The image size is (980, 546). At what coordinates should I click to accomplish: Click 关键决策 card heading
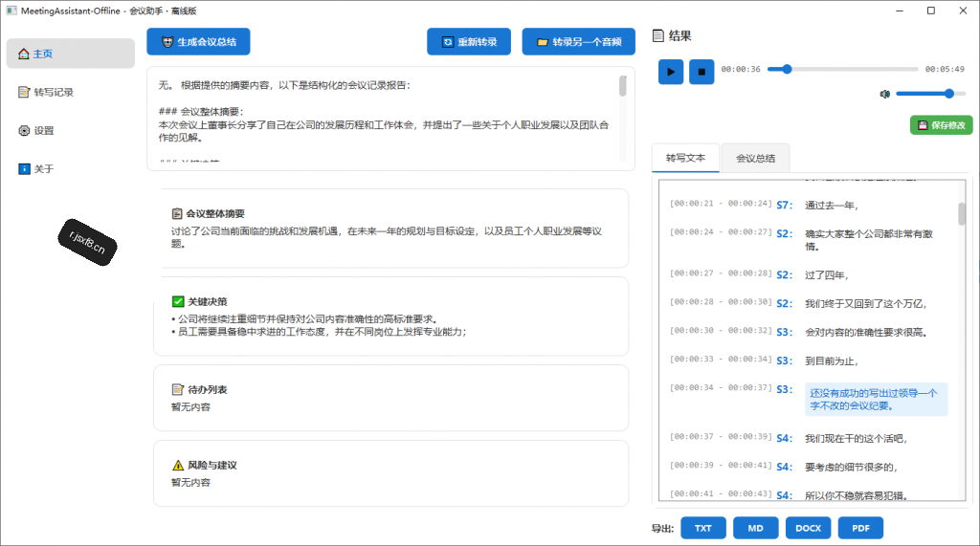(x=208, y=302)
